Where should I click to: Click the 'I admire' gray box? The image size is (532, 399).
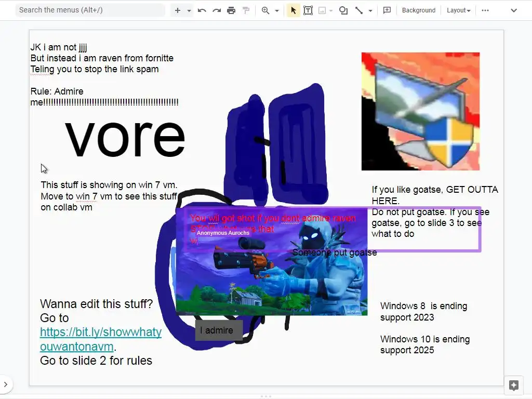click(219, 330)
